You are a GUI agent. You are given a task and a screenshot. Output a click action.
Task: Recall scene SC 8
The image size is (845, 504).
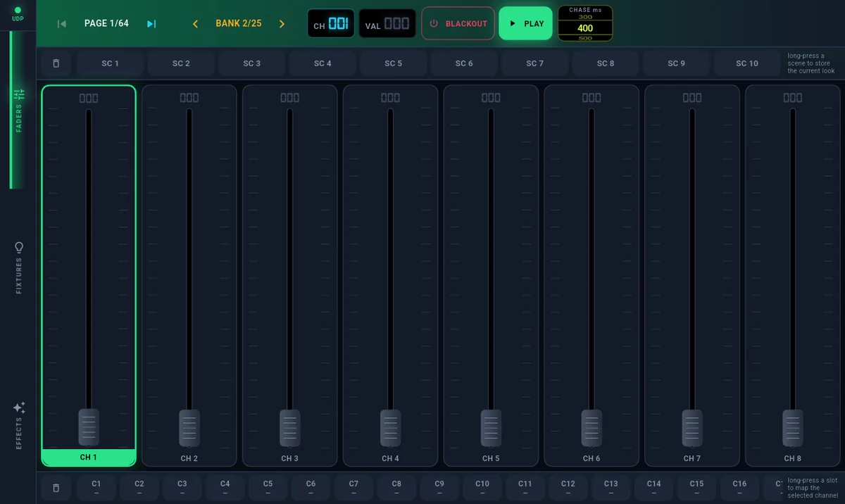pyautogui.click(x=606, y=63)
